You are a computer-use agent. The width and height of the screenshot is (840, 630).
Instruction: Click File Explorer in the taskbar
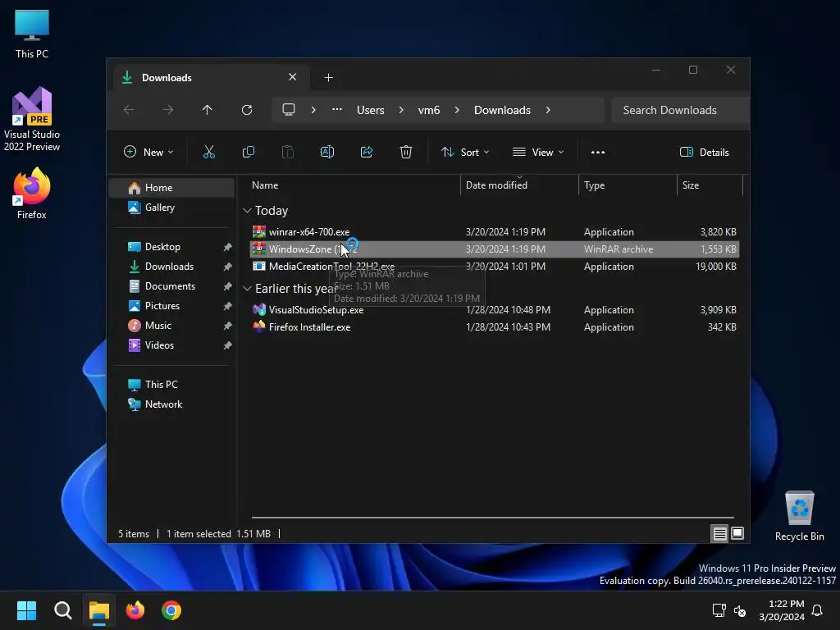coord(99,610)
